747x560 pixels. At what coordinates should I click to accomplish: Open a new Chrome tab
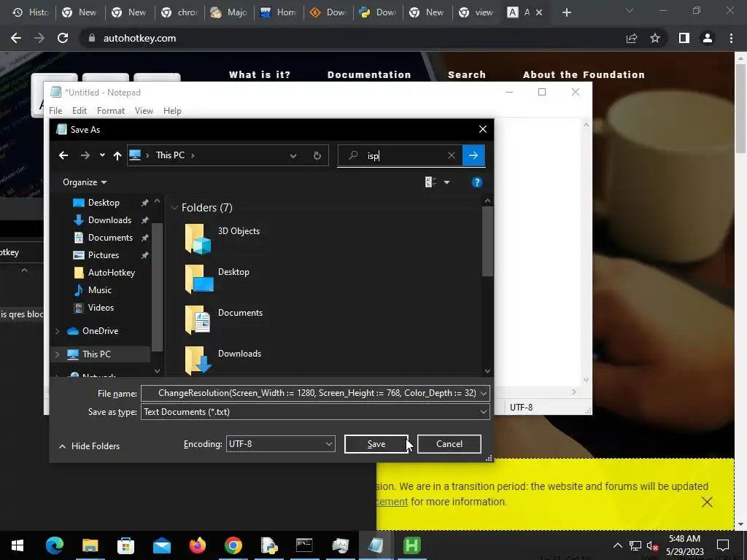click(x=566, y=12)
